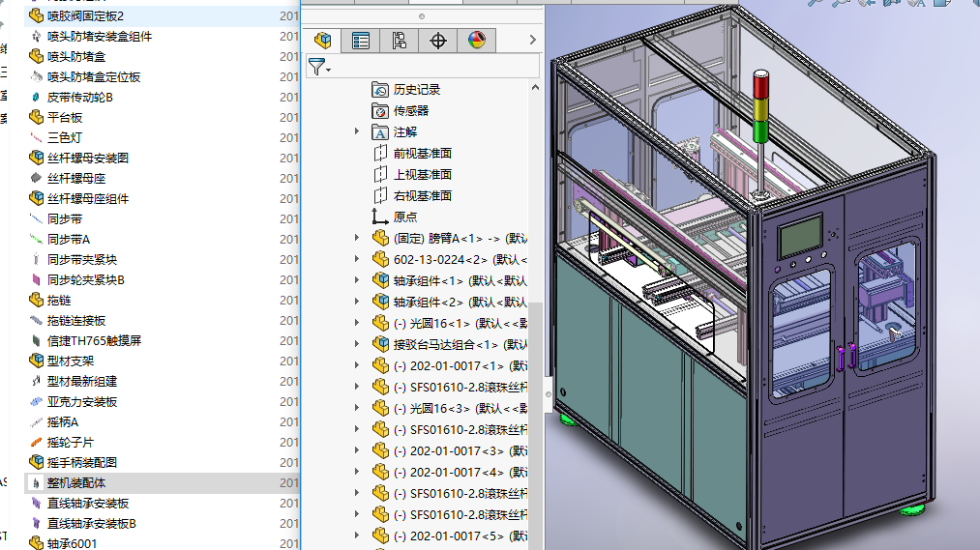
Task: Select the 历史记录 history folder
Action: click(416, 89)
